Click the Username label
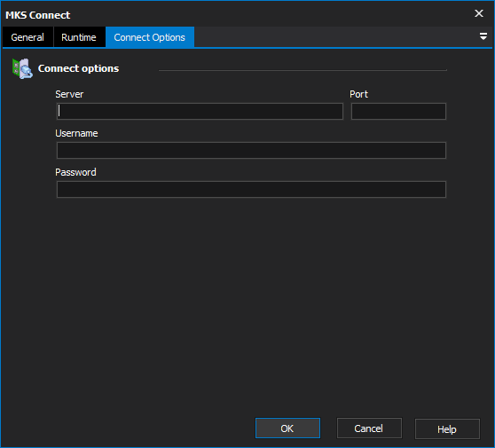Image resolution: width=495 pixels, height=448 pixels. click(76, 133)
